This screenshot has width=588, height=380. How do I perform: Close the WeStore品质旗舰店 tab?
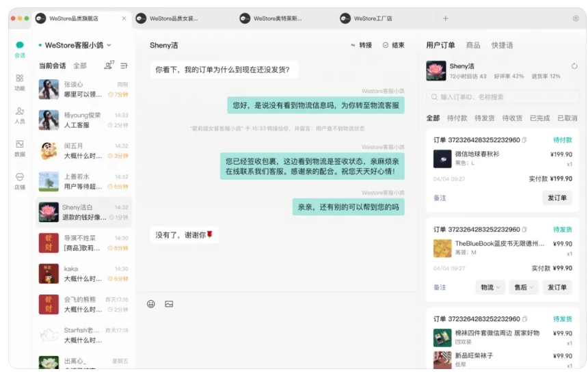(124, 18)
